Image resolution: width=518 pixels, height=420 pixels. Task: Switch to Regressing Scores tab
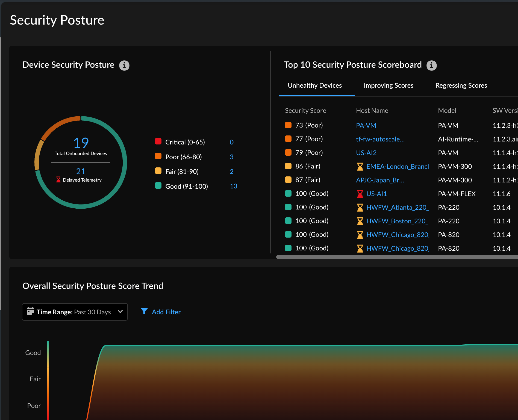pyautogui.click(x=461, y=85)
